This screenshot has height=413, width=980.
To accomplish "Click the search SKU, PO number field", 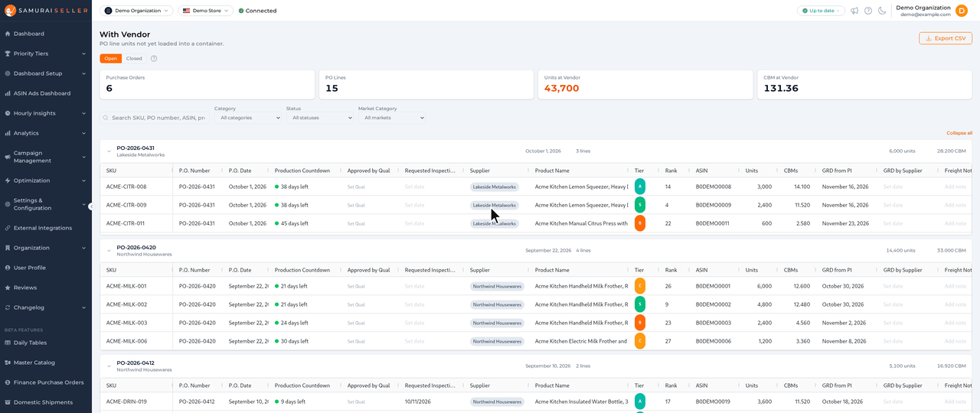I will (x=154, y=118).
